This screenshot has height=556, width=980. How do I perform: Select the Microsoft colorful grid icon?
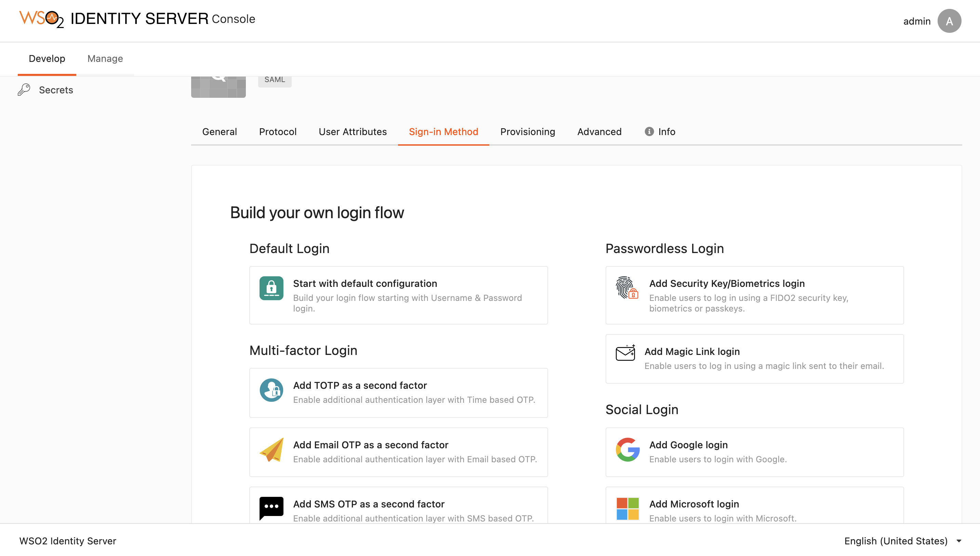pyautogui.click(x=627, y=507)
